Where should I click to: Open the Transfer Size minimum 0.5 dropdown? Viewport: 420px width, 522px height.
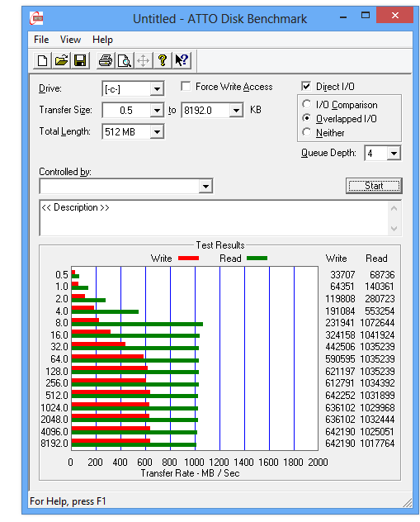(x=157, y=110)
